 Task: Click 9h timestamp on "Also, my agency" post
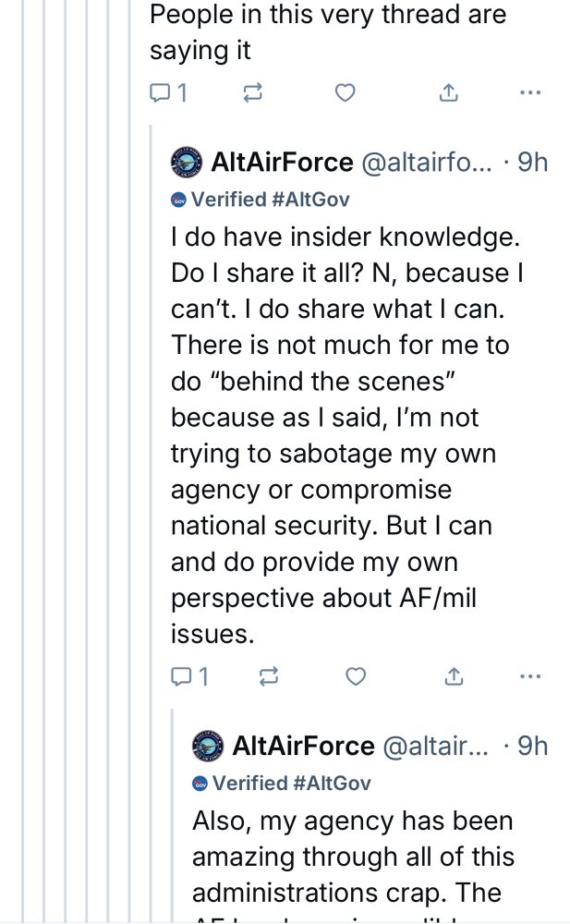(x=532, y=746)
